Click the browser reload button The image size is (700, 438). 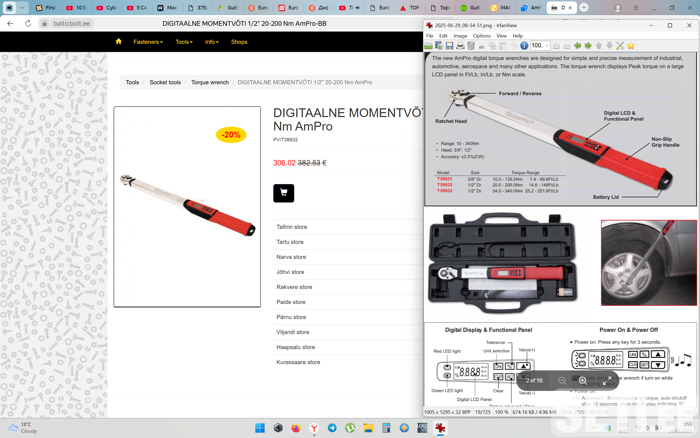[28, 23]
